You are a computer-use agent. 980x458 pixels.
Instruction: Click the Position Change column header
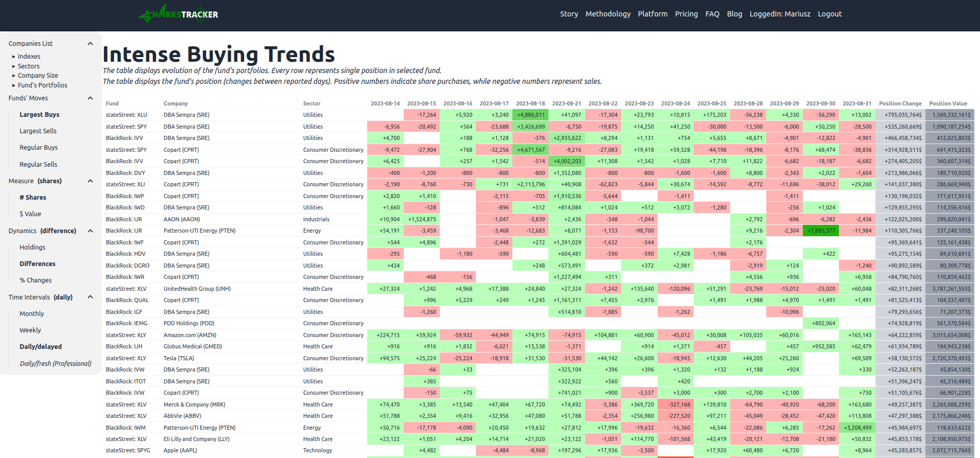pos(900,103)
